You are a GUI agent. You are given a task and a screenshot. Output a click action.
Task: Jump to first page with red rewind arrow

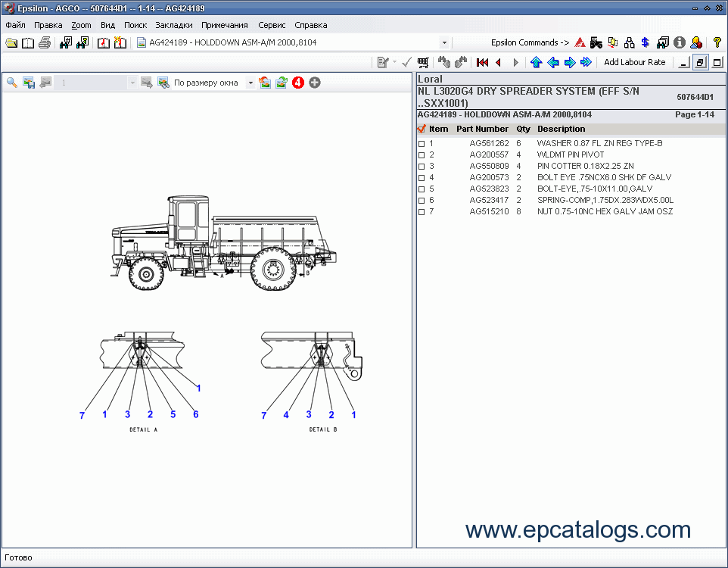pyautogui.click(x=482, y=62)
